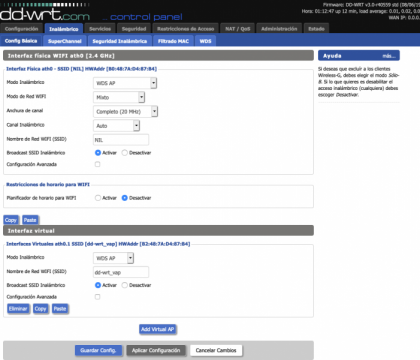Select Desactivar for virtual Broadcast SSID

125,285
